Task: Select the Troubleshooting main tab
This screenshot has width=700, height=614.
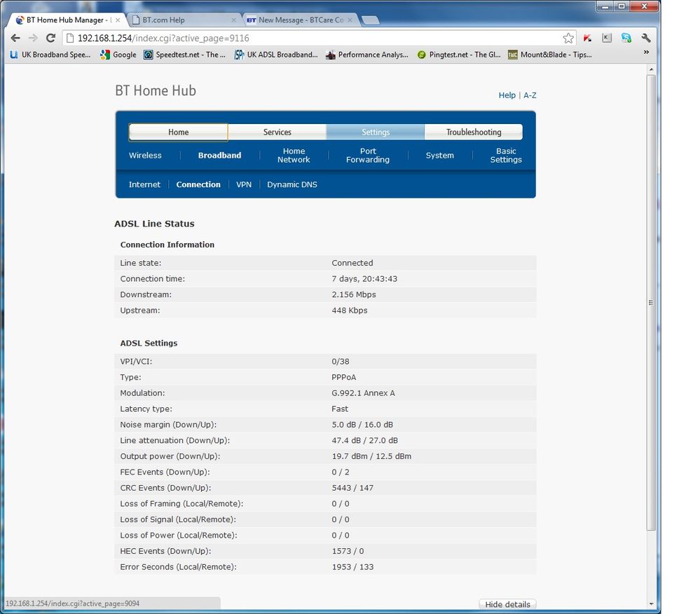Action: [474, 132]
